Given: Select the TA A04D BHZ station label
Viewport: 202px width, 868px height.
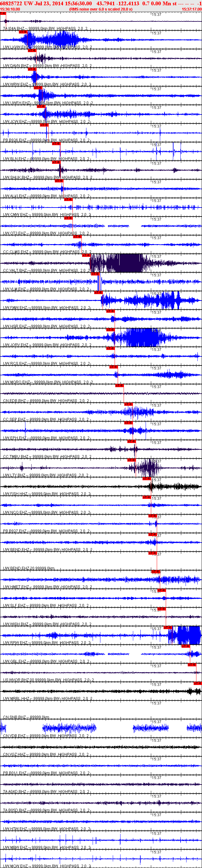Looking at the screenshot, I should click(46, 791).
